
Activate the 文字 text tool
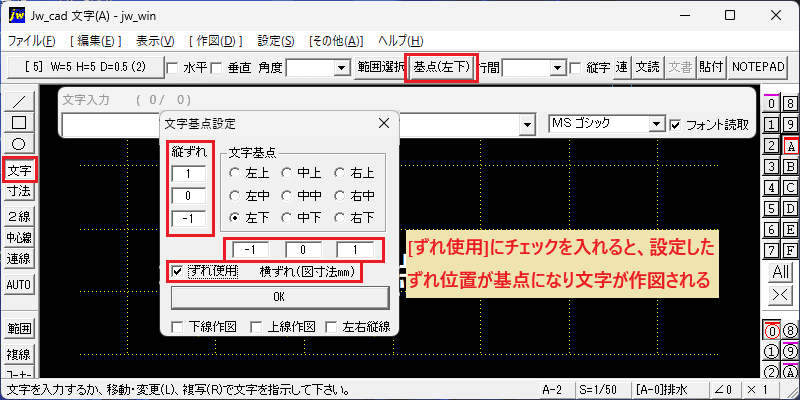pyautogui.click(x=19, y=170)
